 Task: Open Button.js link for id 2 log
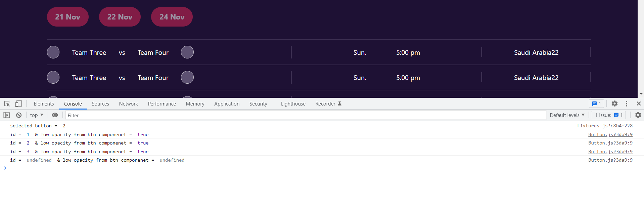click(x=610, y=143)
